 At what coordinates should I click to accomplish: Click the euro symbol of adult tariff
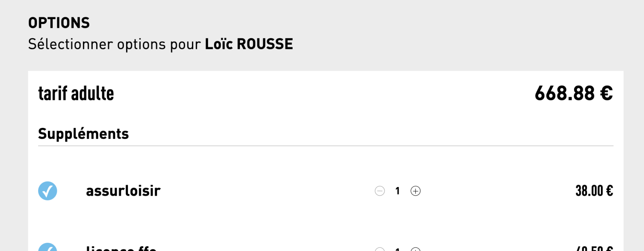click(606, 94)
